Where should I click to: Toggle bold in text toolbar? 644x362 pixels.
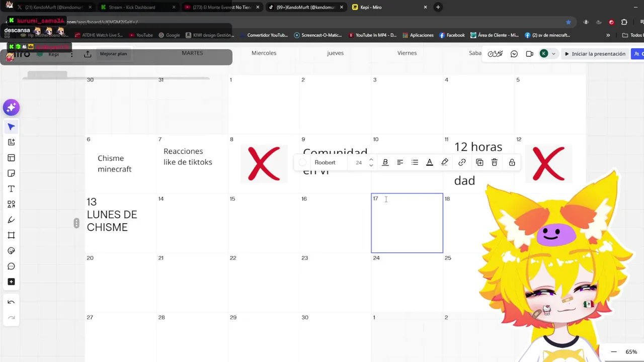click(385, 162)
